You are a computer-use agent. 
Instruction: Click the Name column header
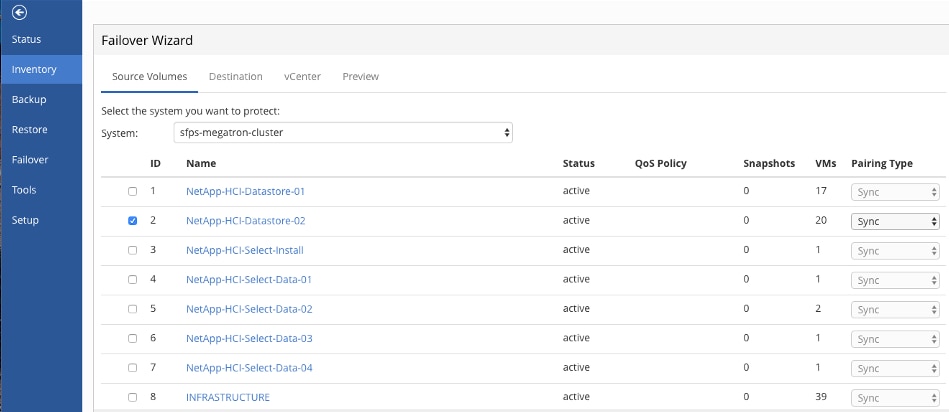[x=201, y=164]
